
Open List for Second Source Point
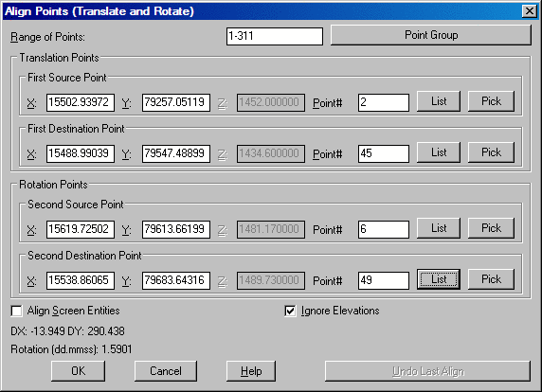439,228
